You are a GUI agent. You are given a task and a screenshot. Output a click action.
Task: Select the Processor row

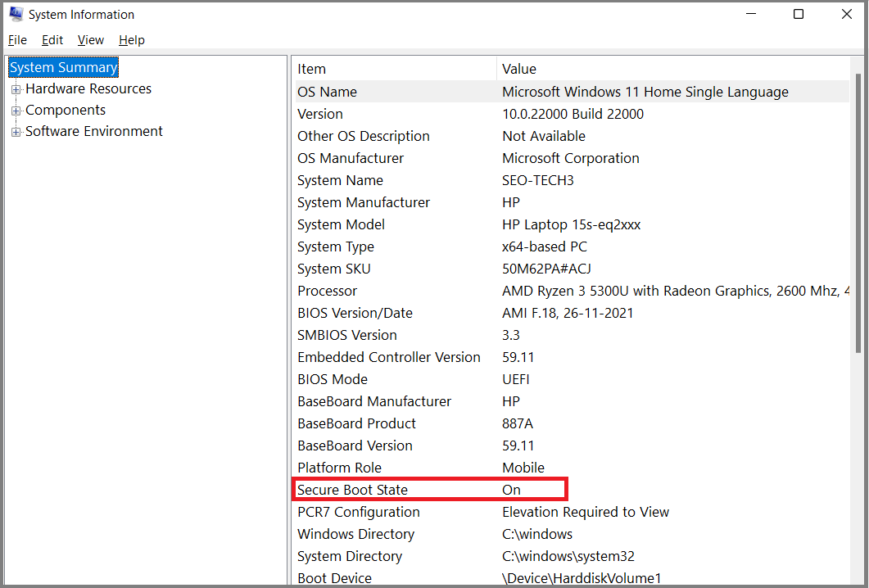[571, 291]
